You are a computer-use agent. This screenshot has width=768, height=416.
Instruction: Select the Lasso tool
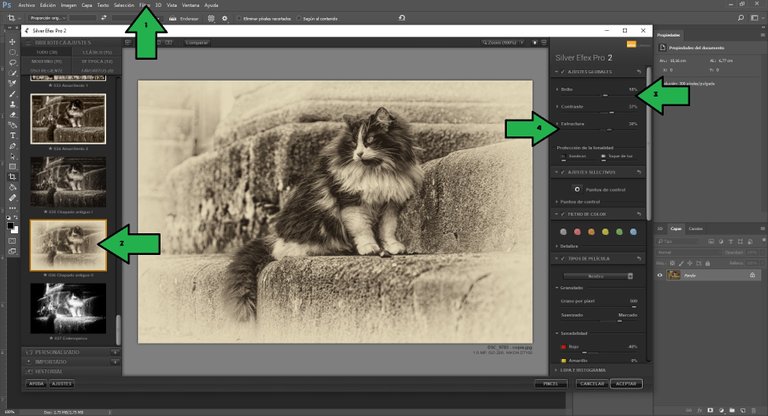(x=12, y=63)
